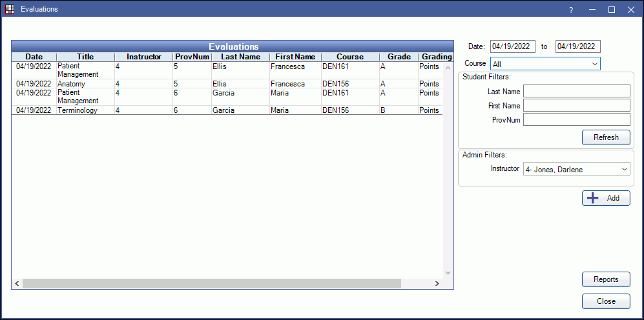Click the vertical scrollbar down arrow
This screenshot has width=644, height=320.
click(x=448, y=272)
